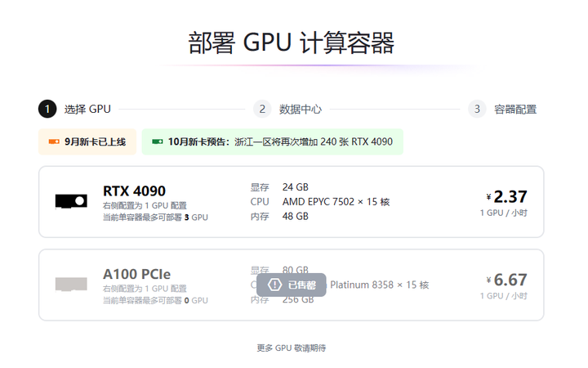Click the 内存 label in RTX 4090 card
588x368 pixels.
260,216
